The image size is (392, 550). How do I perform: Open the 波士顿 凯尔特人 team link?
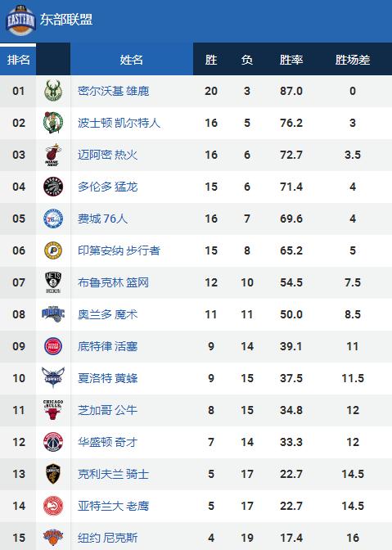pos(119,123)
